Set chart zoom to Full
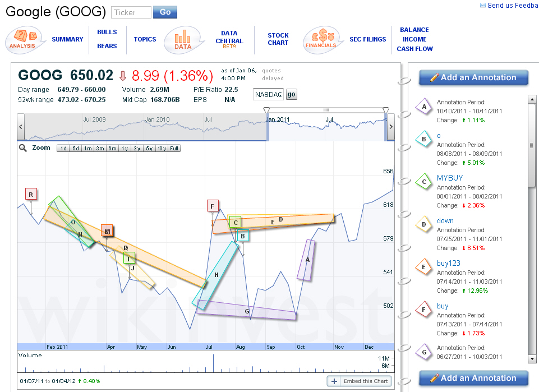Image resolution: width=539 pixels, height=392 pixels. (x=174, y=149)
